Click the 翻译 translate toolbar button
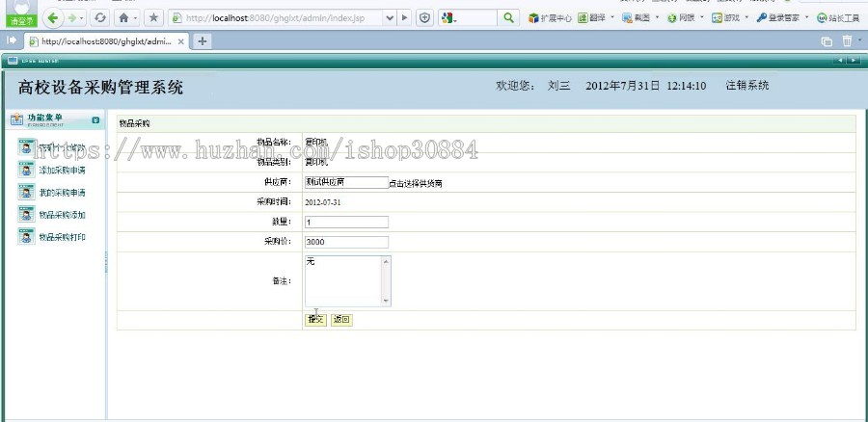 point(592,18)
